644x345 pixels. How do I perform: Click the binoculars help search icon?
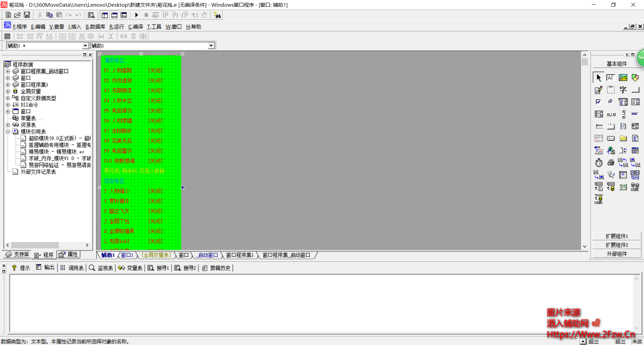click(x=217, y=15)
